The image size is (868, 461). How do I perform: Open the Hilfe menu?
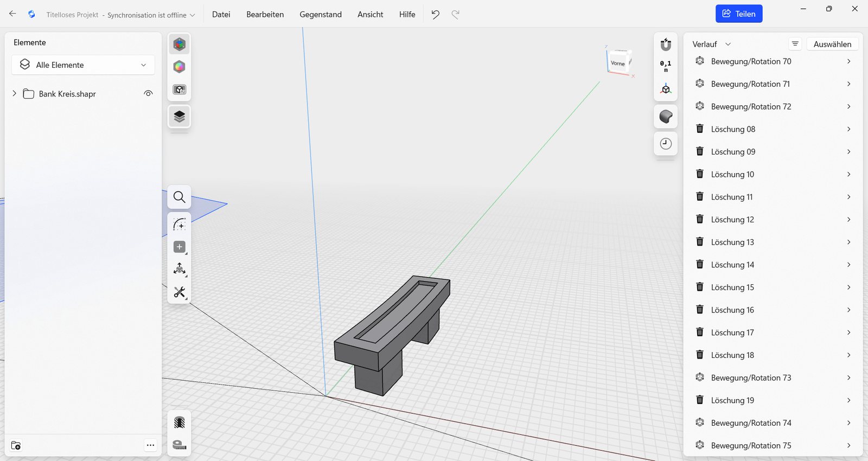click(x=407, y=15)
